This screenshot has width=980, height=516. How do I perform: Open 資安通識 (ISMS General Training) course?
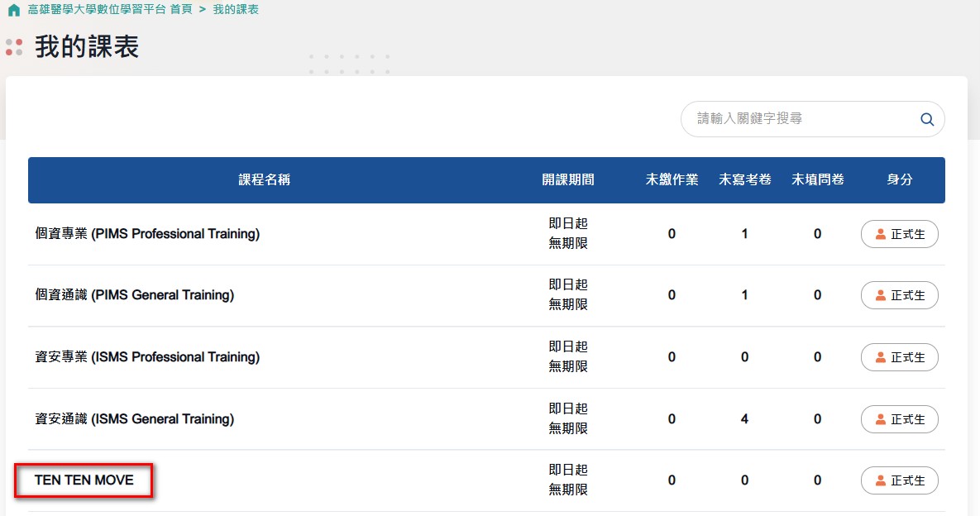point(134,418)
